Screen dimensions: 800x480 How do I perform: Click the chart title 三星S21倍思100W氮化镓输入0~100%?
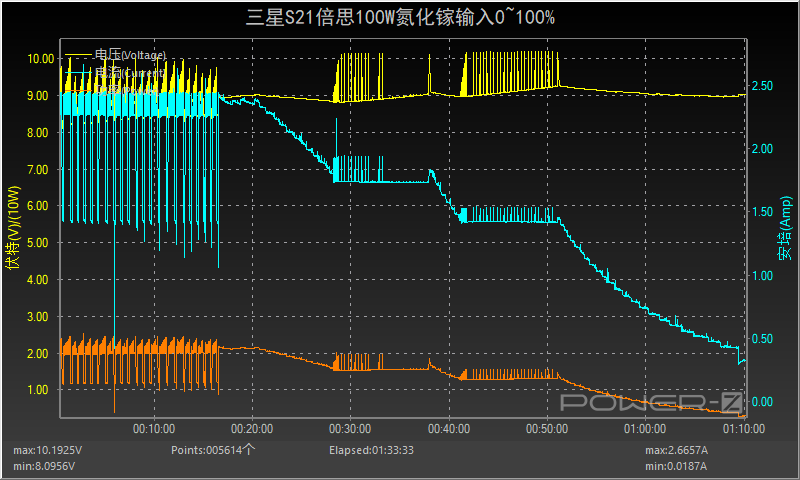400,17
